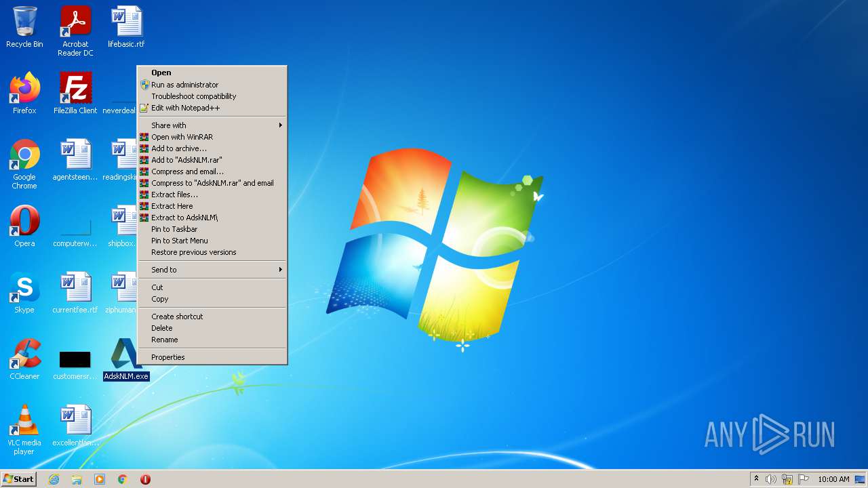Open Chrome from the taskbar

coord(123,479)
